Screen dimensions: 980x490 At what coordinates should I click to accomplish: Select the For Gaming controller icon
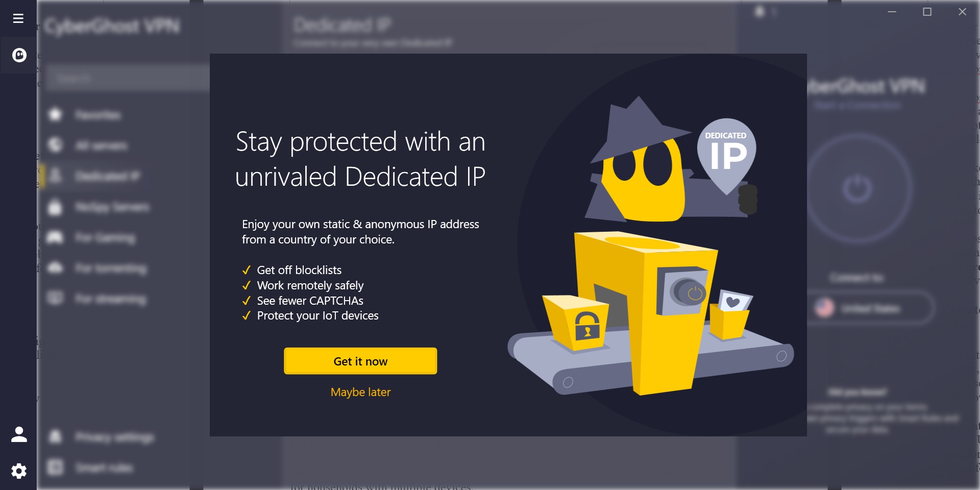pos(55,237)
